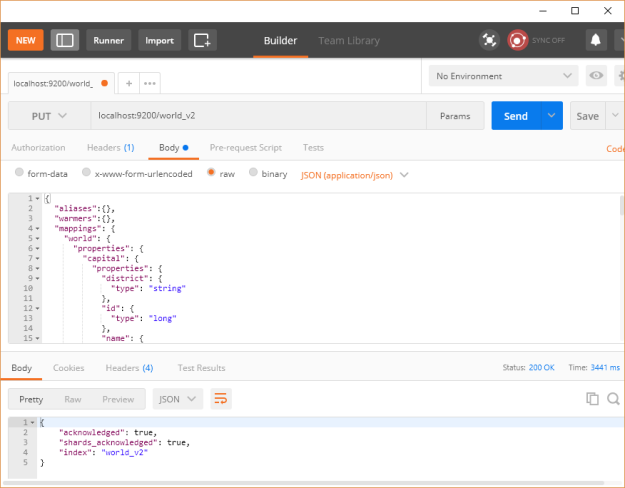Open the interceptor/proxy capture icon
Screen dimensions: 625x488
pyautogui.click(x=489, y=40)
